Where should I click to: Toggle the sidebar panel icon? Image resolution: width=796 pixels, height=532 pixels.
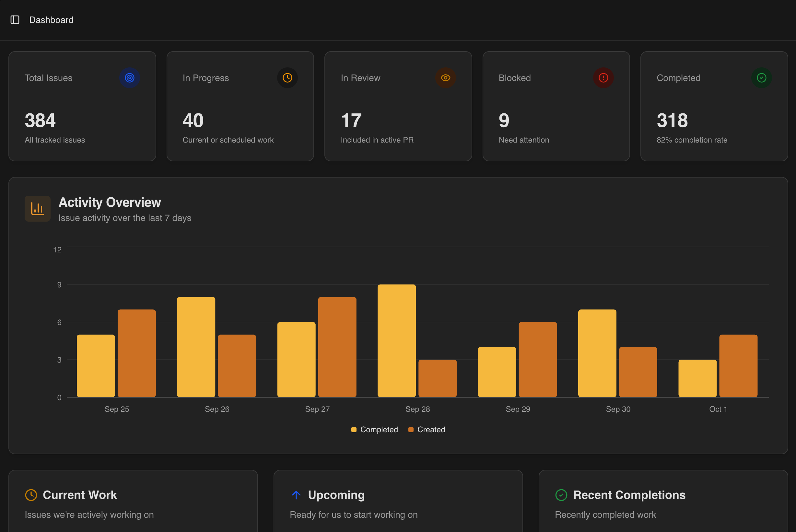tap(15, 20)
